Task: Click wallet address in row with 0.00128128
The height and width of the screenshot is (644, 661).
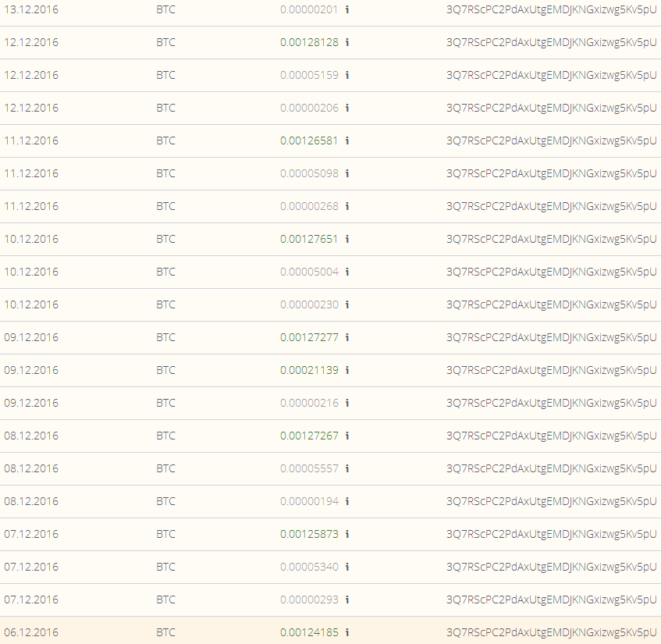Action: pyautogui.click(x=552, y=42)
